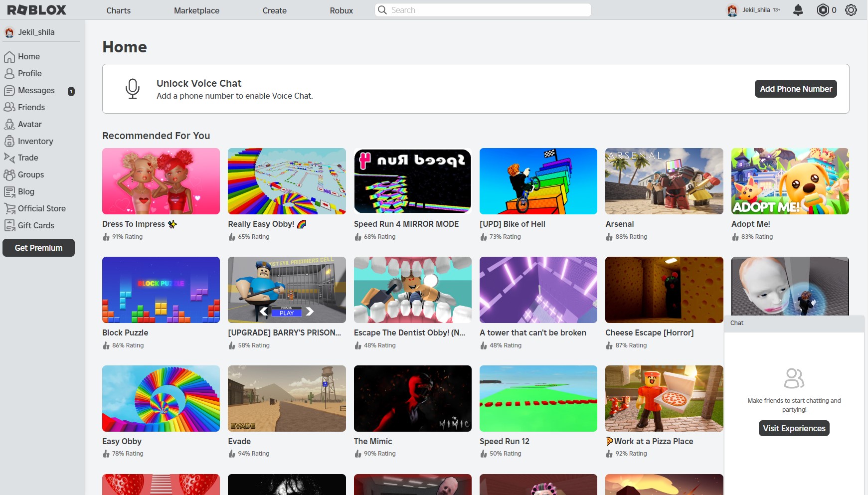This screenshot has height=495, width=868.
Task: Open the Robux balance icon
Action: [x=823, y=10]
